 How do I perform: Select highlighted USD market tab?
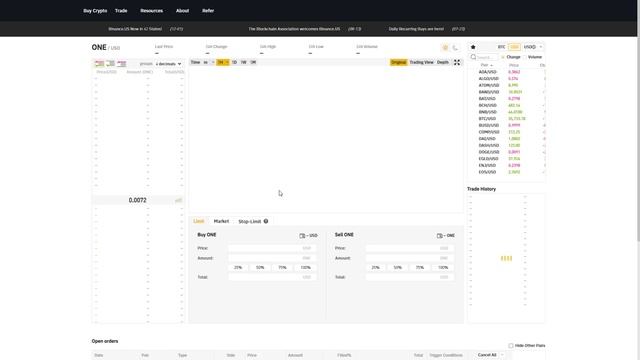click(x=514, y=47)
